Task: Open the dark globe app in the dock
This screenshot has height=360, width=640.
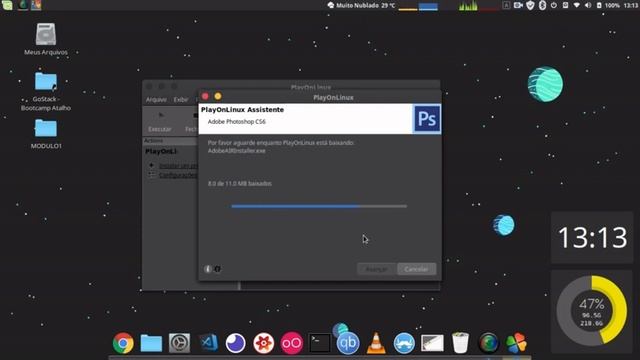Action: [489, 343]
